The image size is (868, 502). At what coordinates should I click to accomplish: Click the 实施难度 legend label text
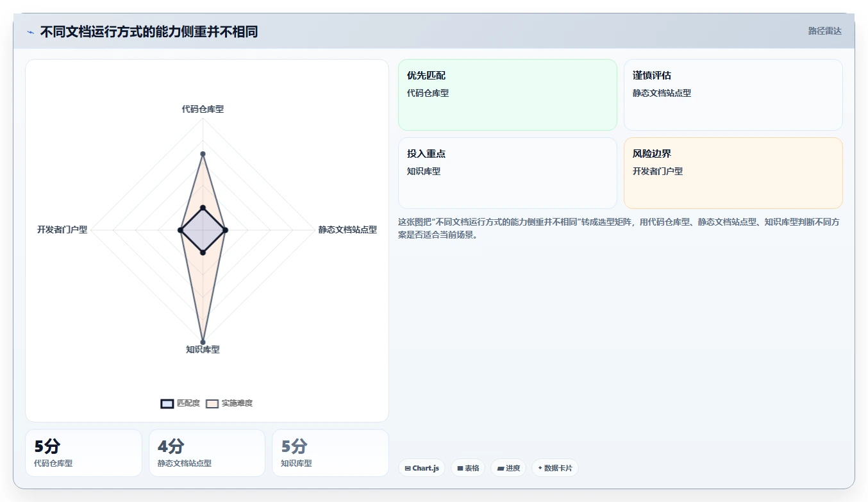click(x=237, y=403)
